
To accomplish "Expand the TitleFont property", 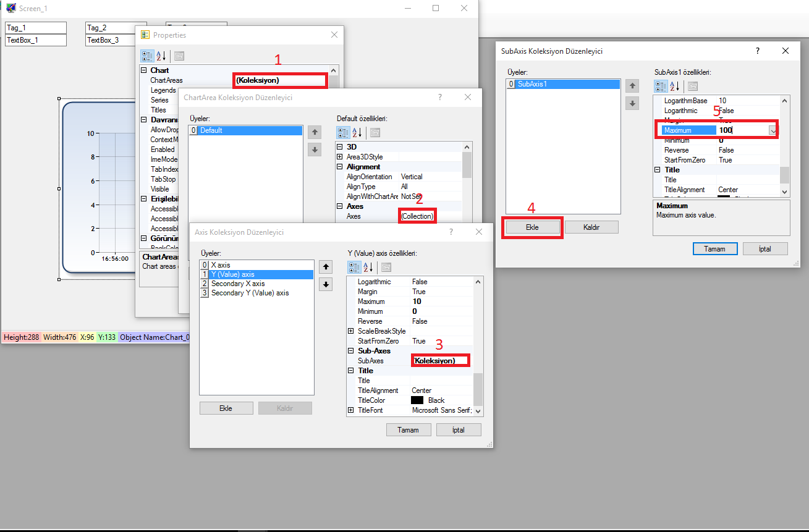I will pos(351,410).
